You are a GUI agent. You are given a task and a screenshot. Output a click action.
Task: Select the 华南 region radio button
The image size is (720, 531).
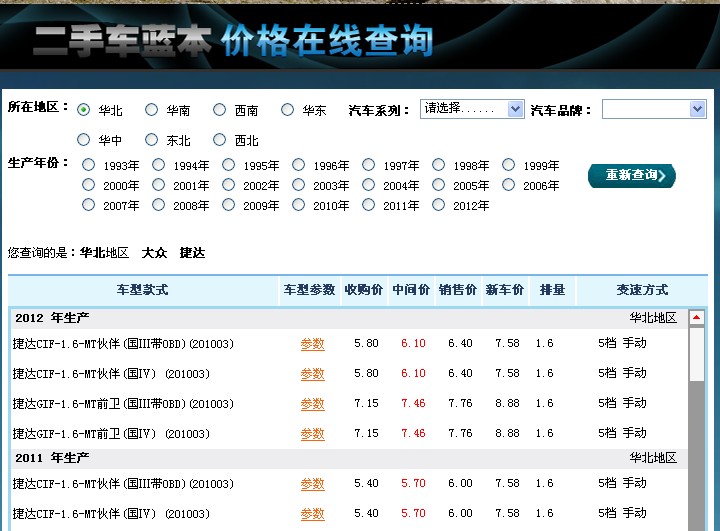pos(151,110)
